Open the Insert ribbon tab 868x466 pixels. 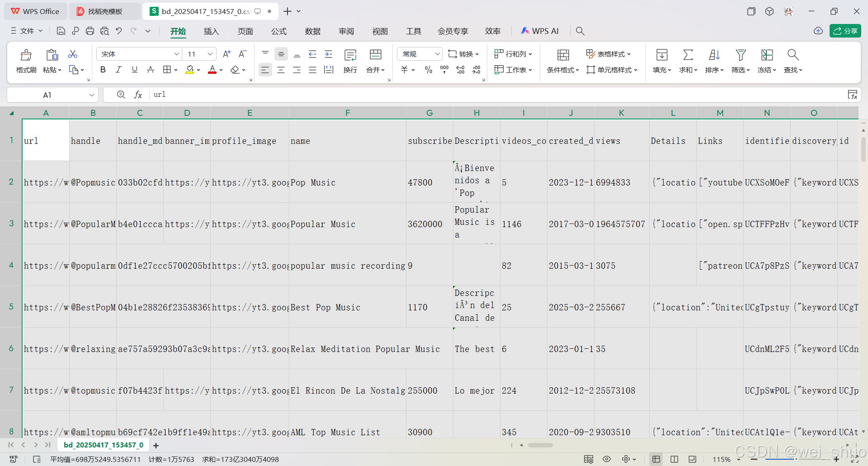211,31
